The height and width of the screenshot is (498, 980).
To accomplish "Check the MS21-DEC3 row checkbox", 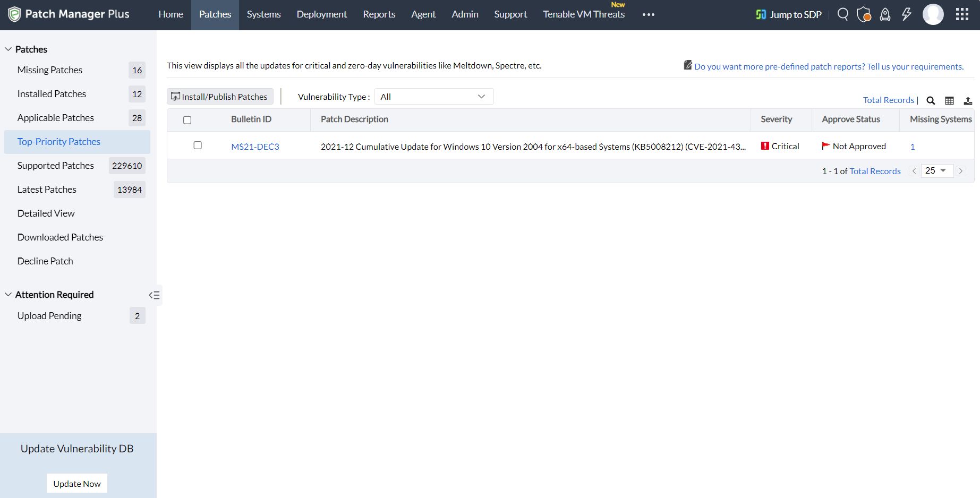I will (198, 145).
